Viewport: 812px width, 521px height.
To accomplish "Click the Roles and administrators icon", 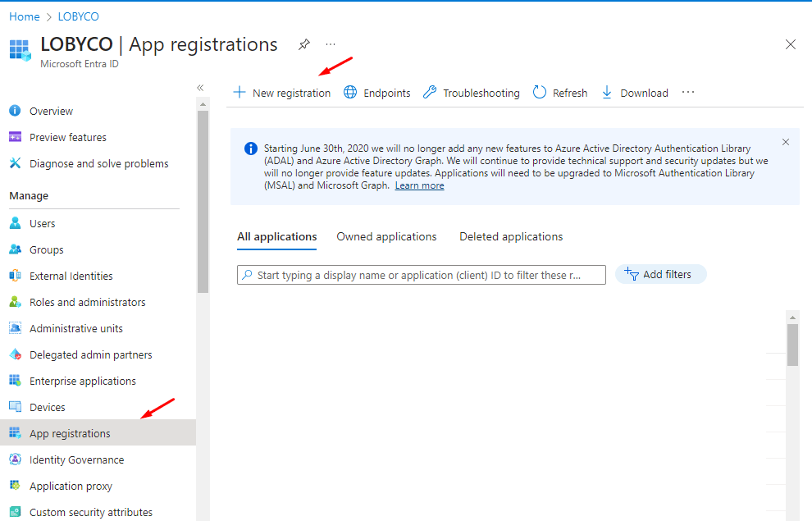I will tap(15, 301).
